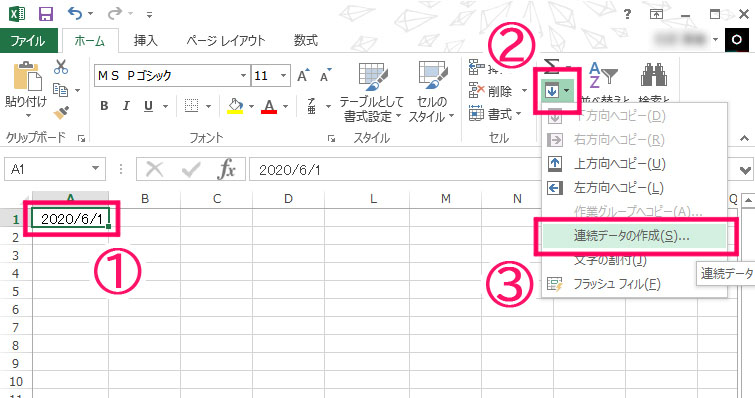This screenshot has height=398, width=755.
Task: Open the font name combo box
Action: tap(172, 76)
